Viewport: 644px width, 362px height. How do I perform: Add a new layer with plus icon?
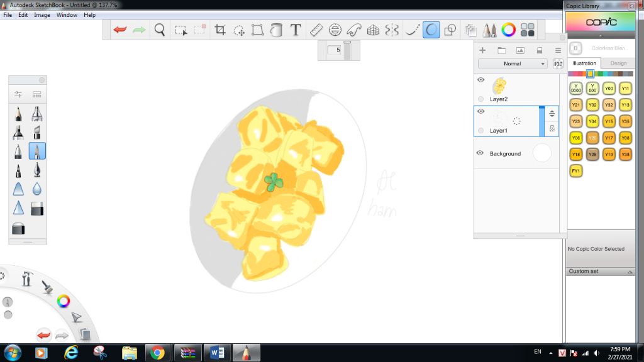point(482,50)
